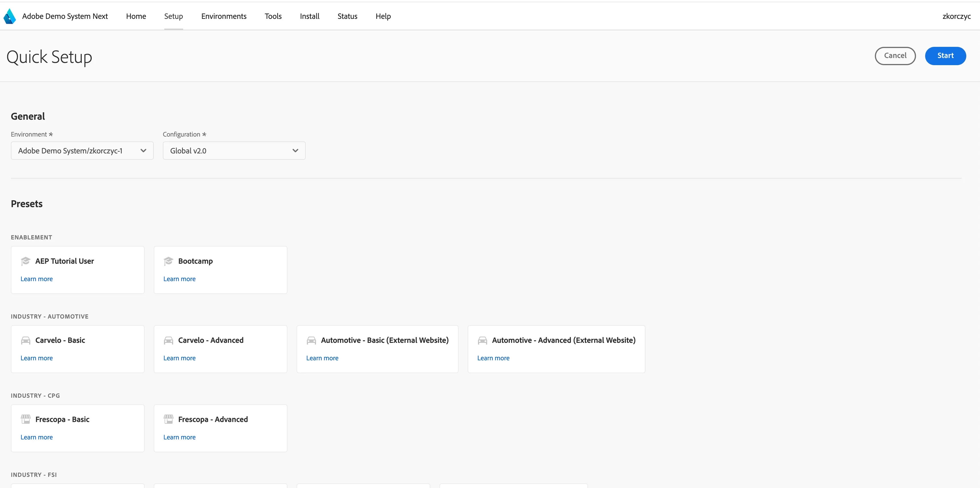Select the Bootcamp preset title
Viewport: 980px width, 488px height.
coord(195,261)
